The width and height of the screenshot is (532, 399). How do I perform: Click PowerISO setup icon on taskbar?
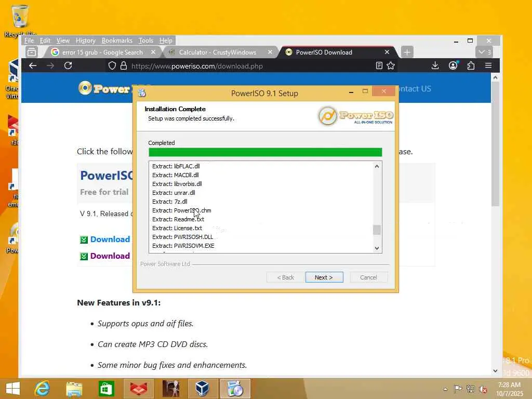(x=235, y=389)
